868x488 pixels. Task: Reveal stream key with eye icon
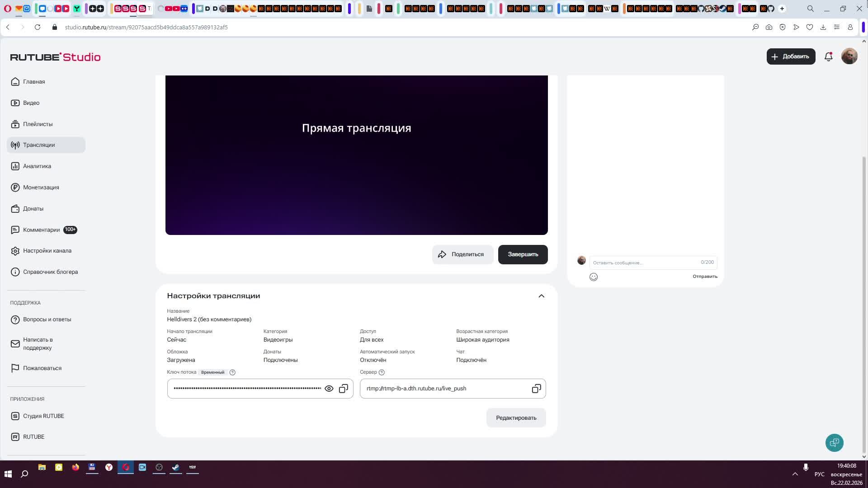(x=329, y=389)
